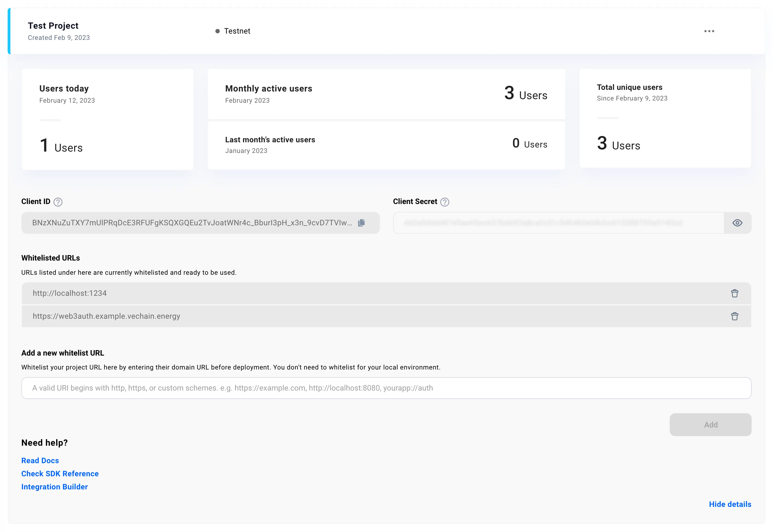Click the Test Project title
Image resolution: width=773 pixels, height=532 pixels.
point(53,26)
